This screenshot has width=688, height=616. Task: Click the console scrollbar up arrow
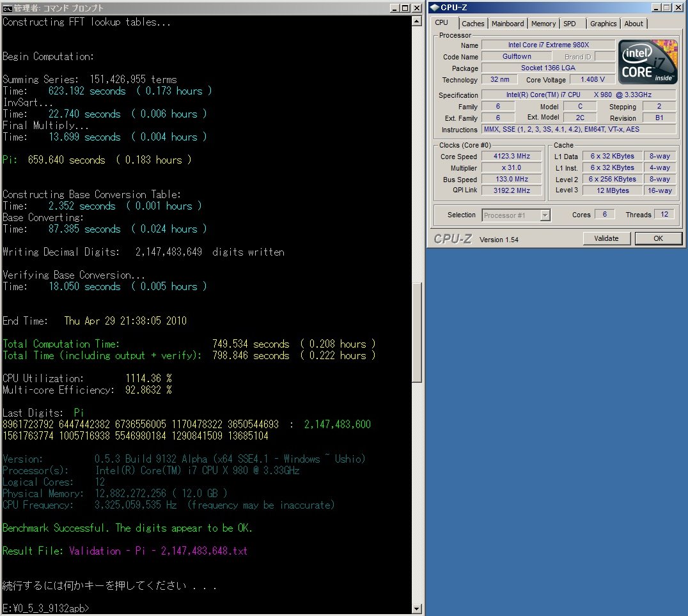pos(417,20)
